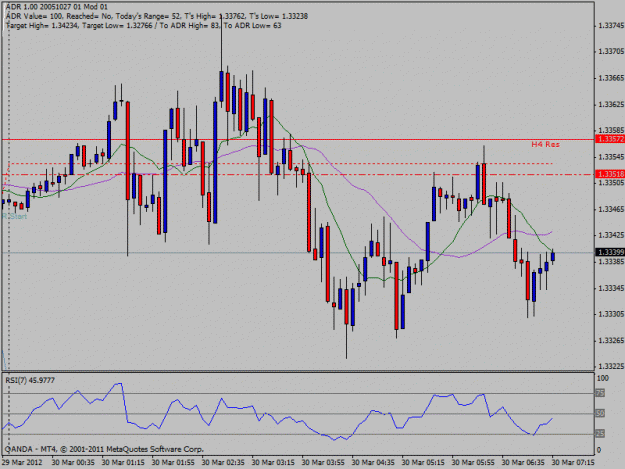Click the 1.33705 price scale label
This screenshot has height=469, width=625.
pos(611,51)
